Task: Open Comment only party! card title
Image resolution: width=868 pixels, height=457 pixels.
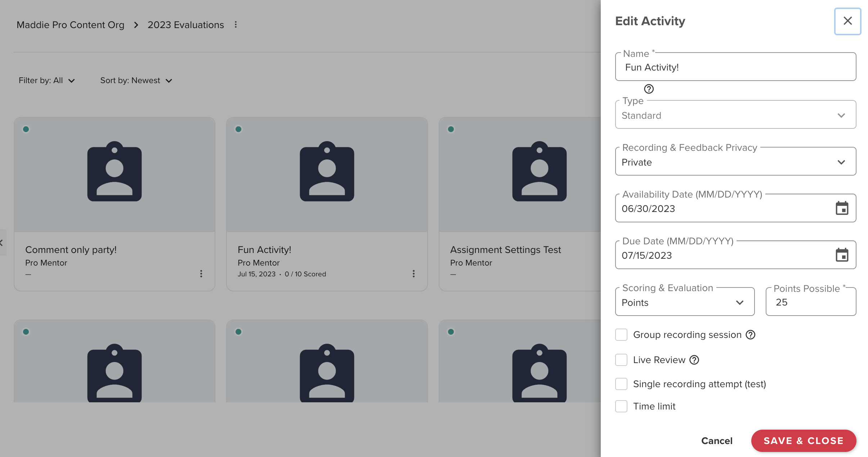Action: click(71, 250)
